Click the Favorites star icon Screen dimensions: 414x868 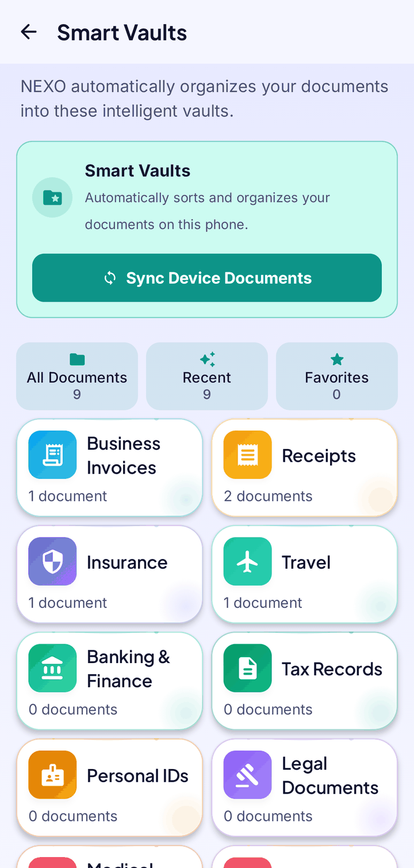[x=337, y=360]
